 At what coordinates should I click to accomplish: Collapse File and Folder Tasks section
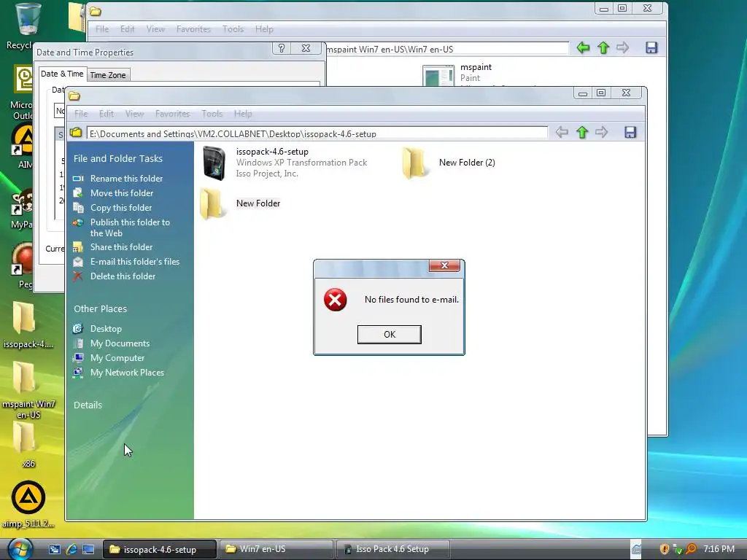118,158
